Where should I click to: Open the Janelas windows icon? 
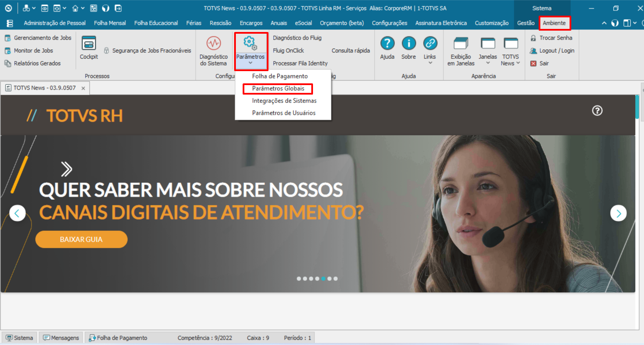pos(488,44)
